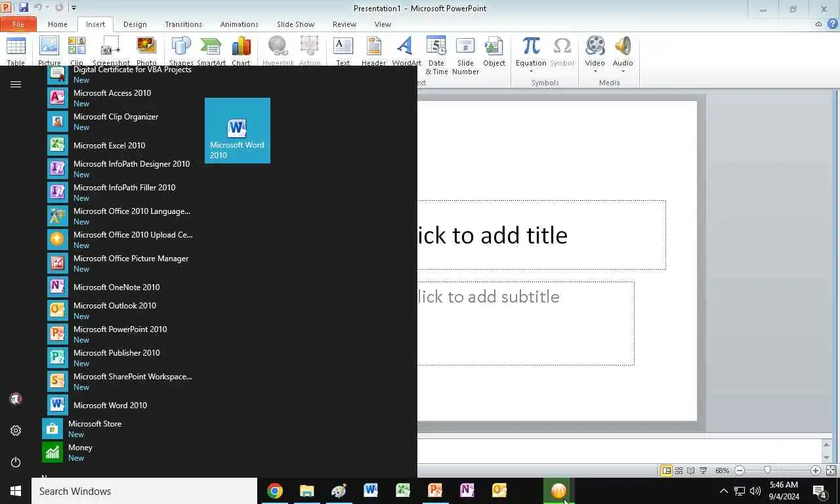Switch to OneNote on the taskbar

467,491
